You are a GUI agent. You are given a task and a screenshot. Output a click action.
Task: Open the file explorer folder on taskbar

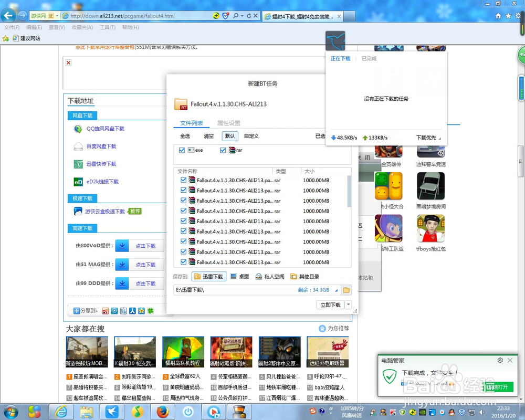[87, 412]
